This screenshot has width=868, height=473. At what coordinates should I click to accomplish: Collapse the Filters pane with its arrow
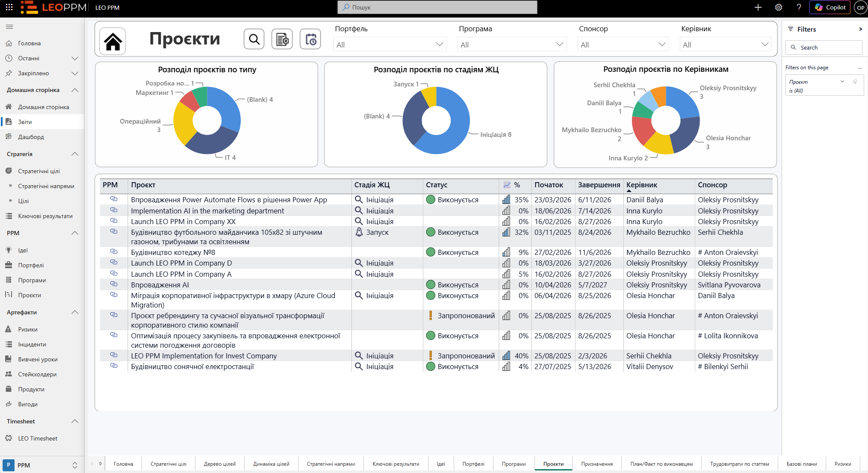860,29
